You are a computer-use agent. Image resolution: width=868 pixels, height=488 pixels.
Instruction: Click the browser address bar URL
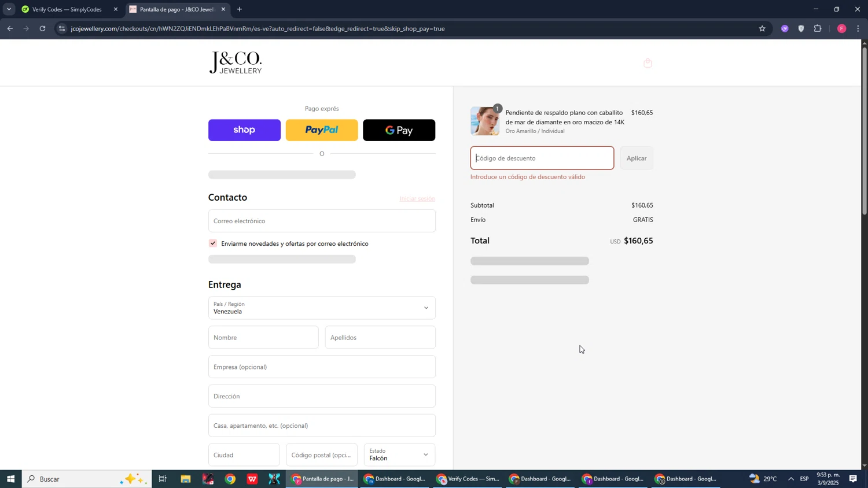(x=258, y=28)
